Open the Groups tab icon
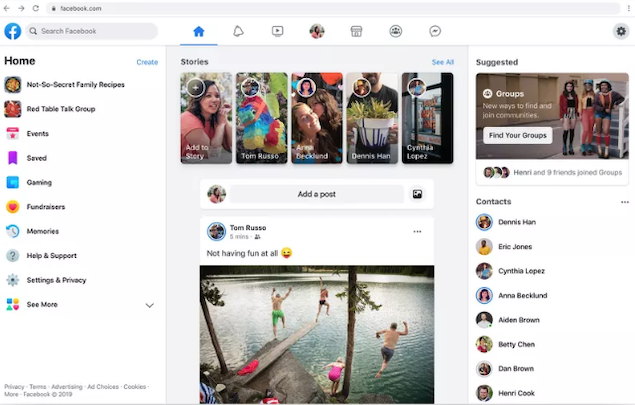This screenshot has width=635, height=405. [x=396, y=31]
